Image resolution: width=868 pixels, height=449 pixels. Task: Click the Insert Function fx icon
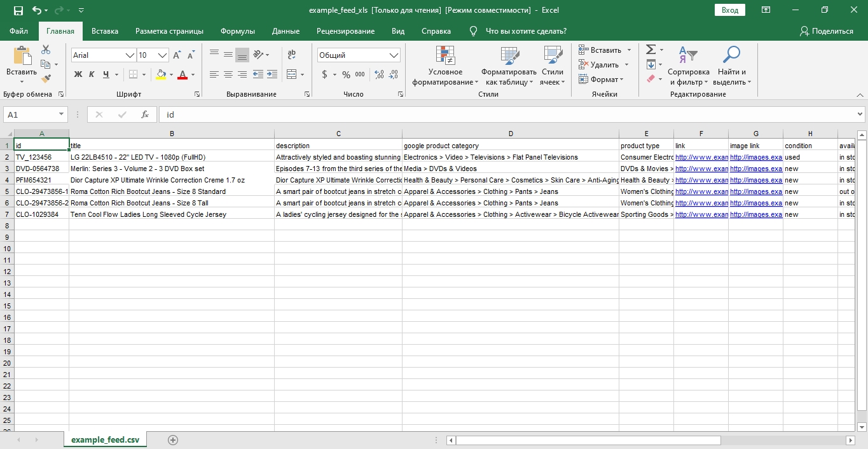(145, 114)
